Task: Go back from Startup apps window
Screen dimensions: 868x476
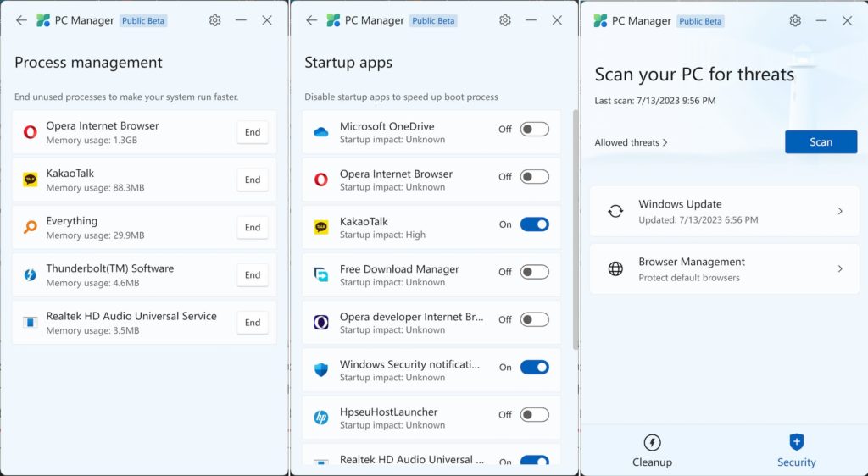Action: tap(312, 20)
